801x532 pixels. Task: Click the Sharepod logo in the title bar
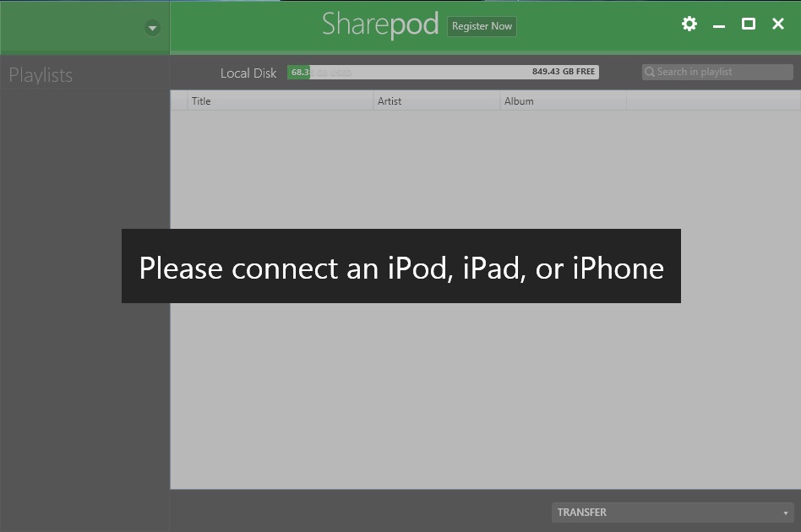coord(380,25)
